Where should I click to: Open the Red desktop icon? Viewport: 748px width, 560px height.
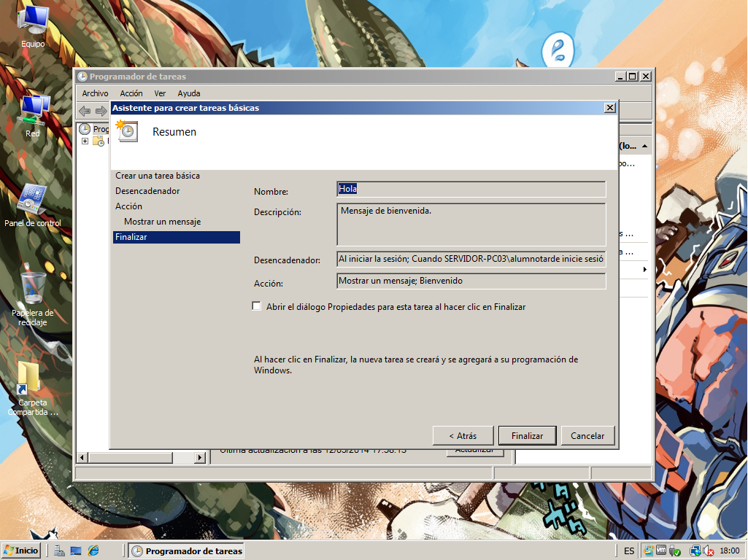(x=33, y=117)
